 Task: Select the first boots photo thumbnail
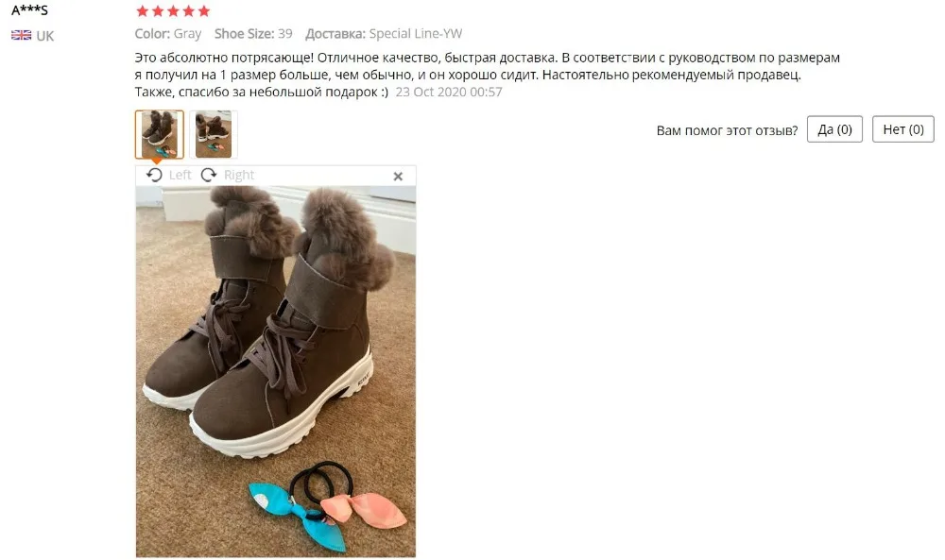[x=160, y=134]
